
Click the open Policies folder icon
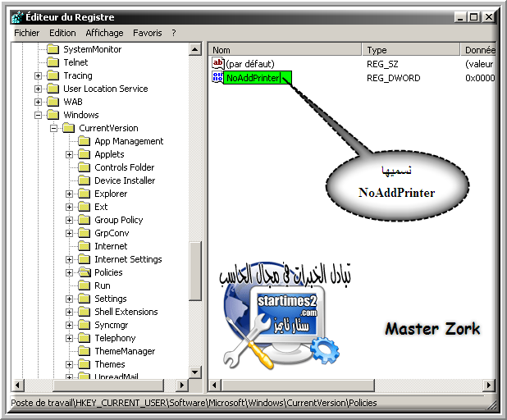click(84, 272)
